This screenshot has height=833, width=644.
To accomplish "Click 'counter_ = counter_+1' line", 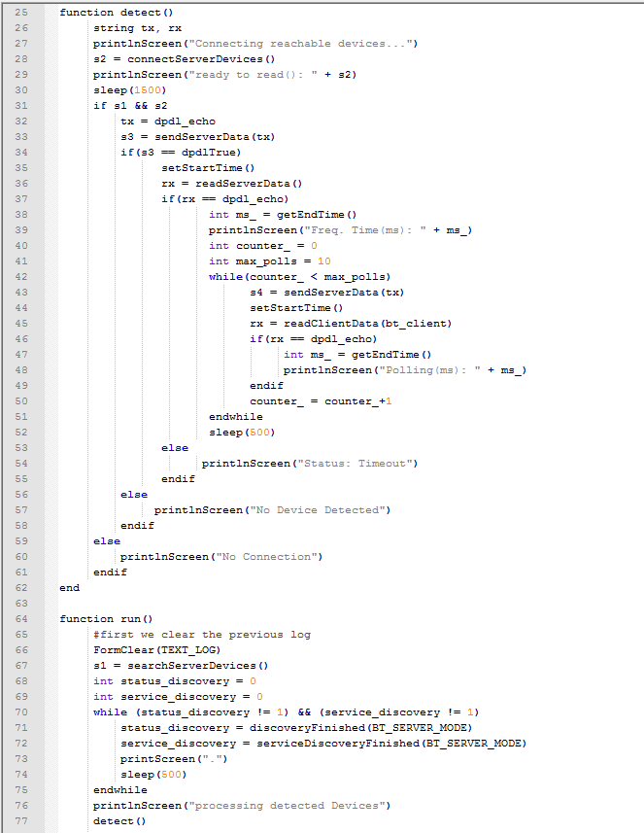I will pyautogui.click(x=321, y=401).
